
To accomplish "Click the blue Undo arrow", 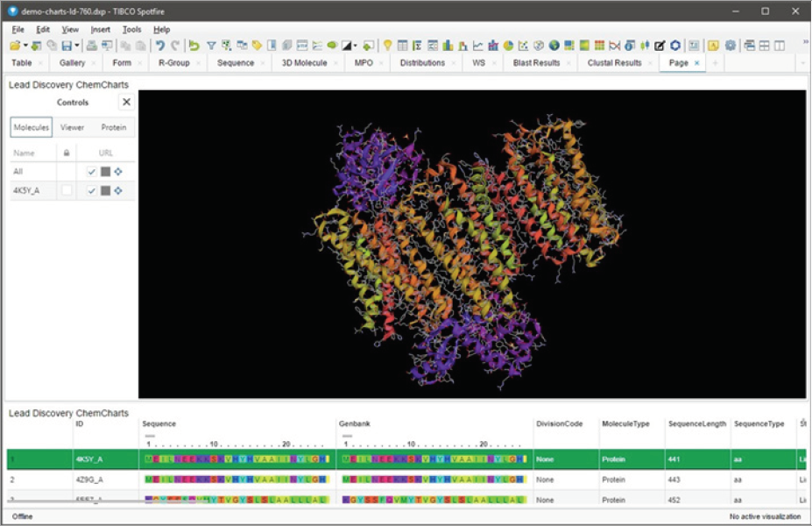I will pyautogui.click(x=160, y=46).
